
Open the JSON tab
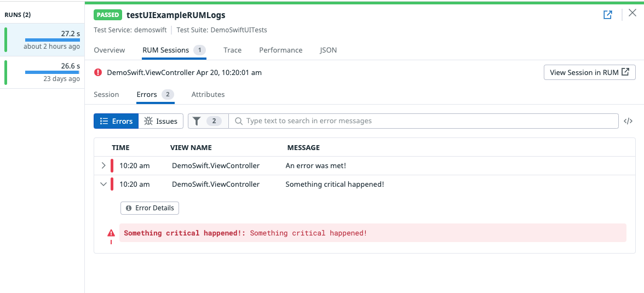[x=328, y=50]
